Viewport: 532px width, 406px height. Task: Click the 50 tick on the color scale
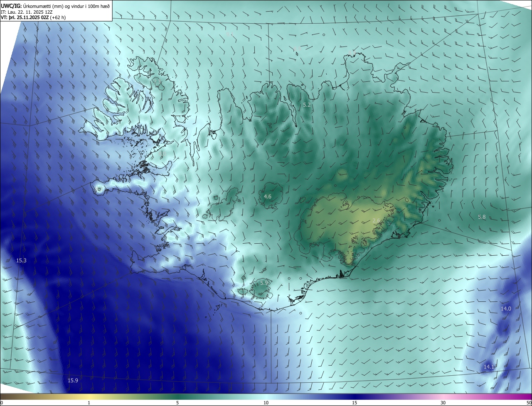tap(529, 403)
